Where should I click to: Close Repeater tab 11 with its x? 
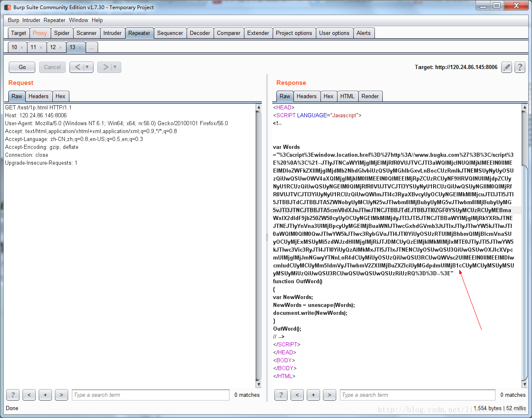tap(41, 47)
